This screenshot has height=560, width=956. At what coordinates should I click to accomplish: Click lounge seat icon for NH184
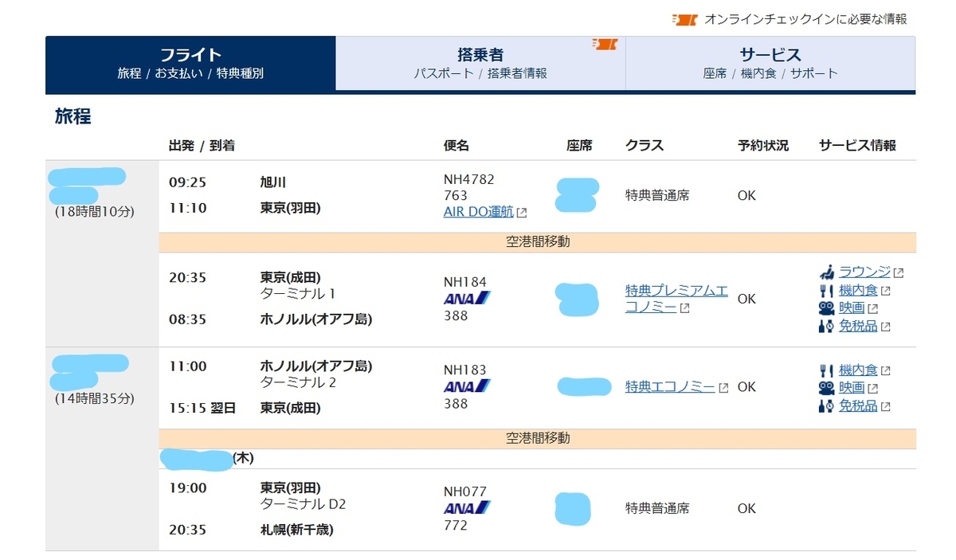tap(826, 272)
